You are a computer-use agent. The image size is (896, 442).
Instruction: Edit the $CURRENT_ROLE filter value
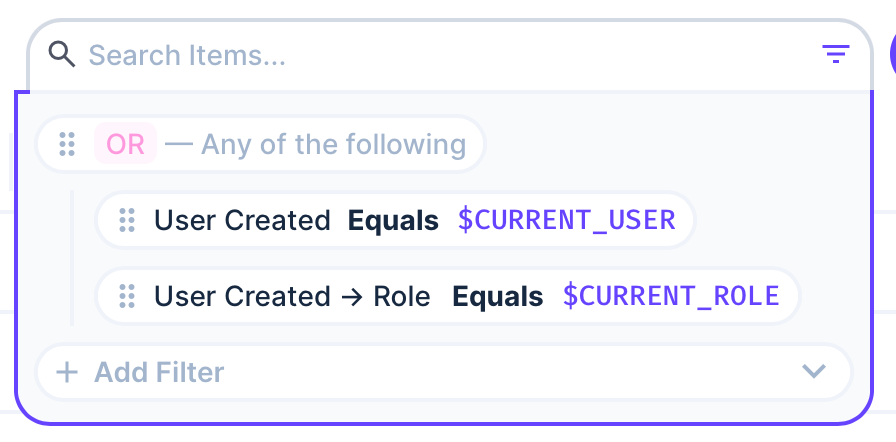[671, 296]
